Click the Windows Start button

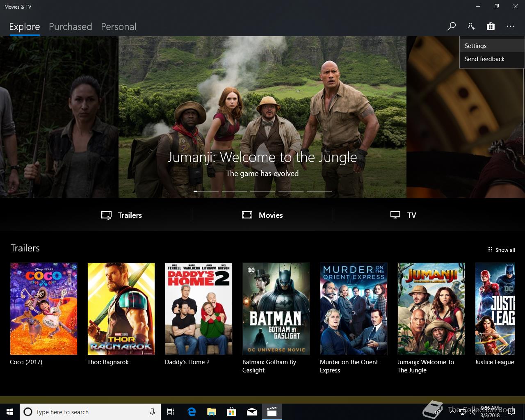coord(10,412)
